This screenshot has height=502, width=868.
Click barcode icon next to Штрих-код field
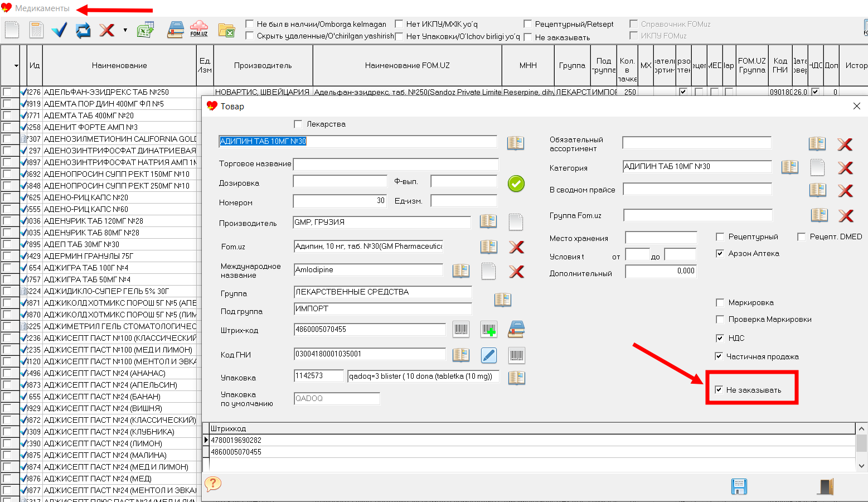point(461,329)
